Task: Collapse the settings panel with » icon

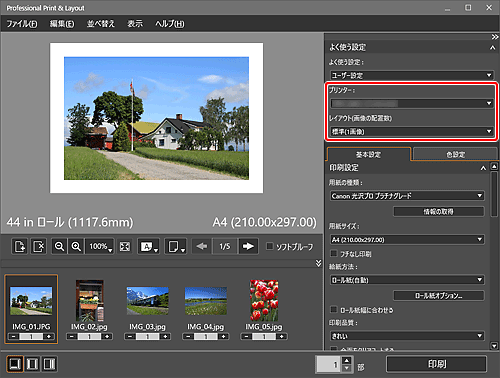Action: pyautogui.click(x=495, y=37)
